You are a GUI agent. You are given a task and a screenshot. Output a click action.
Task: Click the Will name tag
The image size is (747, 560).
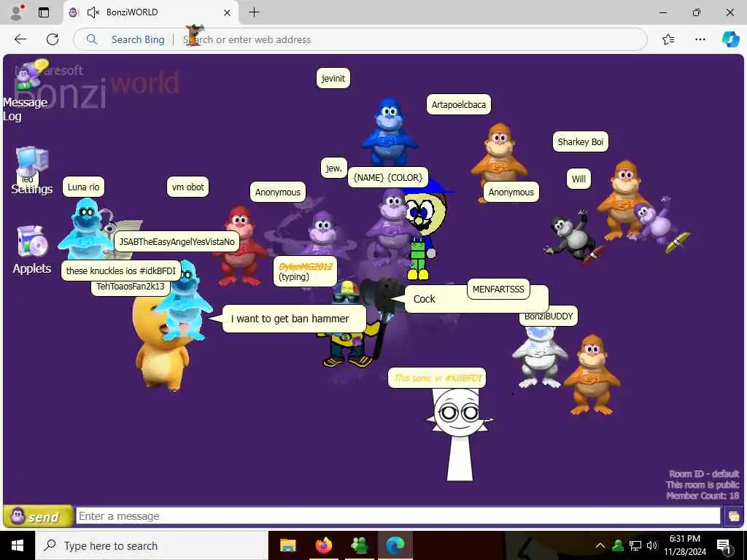tap(578, 179)
